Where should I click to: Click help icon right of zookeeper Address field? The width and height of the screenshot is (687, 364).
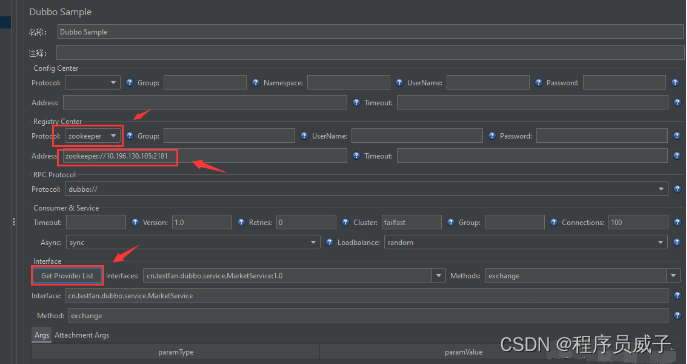pos(356,156)
